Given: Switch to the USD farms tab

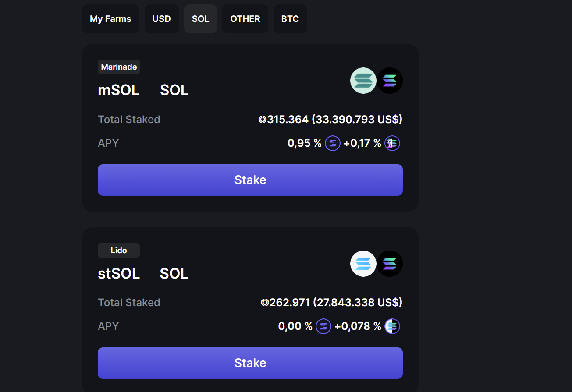Looking at the screenshot, I should point(162,19).
